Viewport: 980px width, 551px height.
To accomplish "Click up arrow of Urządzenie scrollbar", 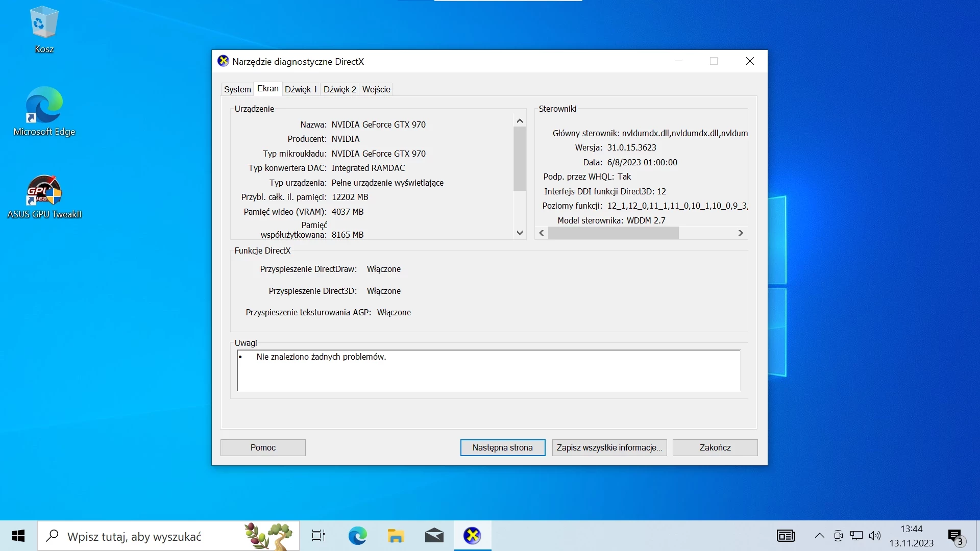I will tap(520, 121).
